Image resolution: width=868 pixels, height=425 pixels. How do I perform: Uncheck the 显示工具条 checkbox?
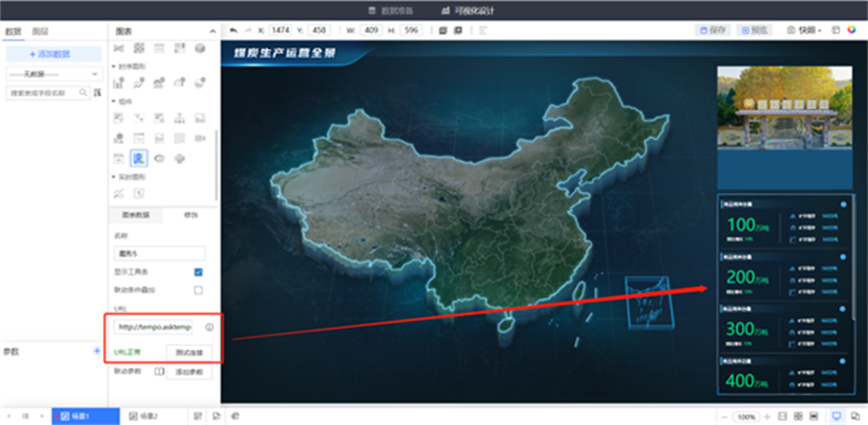click(x=199, y=273)
